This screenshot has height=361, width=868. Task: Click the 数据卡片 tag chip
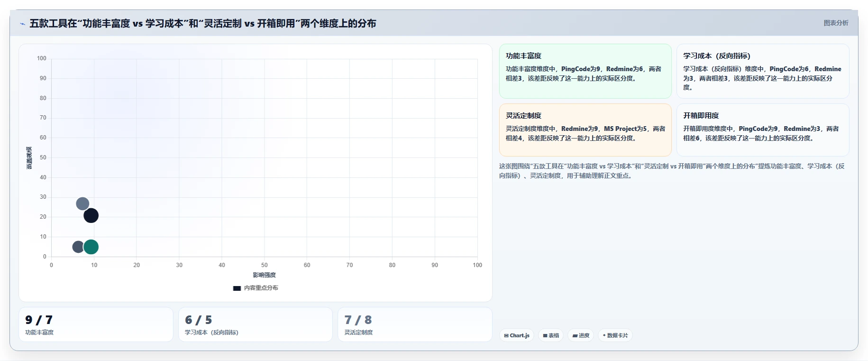615,335
